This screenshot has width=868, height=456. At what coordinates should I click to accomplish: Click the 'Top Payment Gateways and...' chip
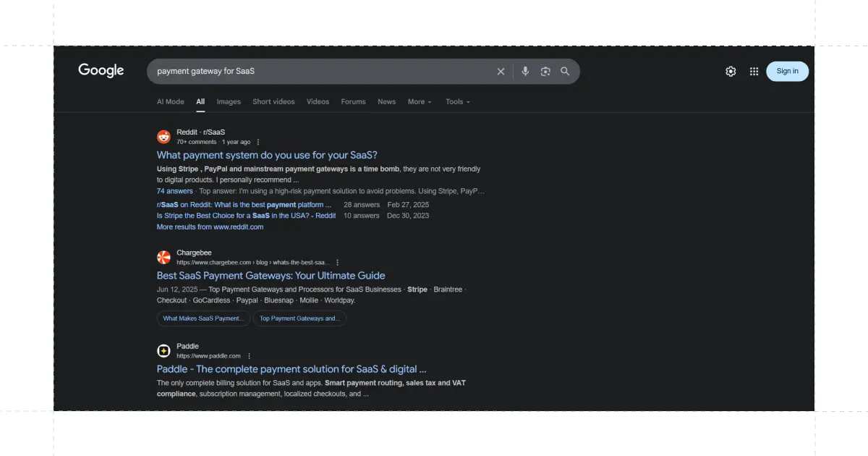(x=299, y=318)
